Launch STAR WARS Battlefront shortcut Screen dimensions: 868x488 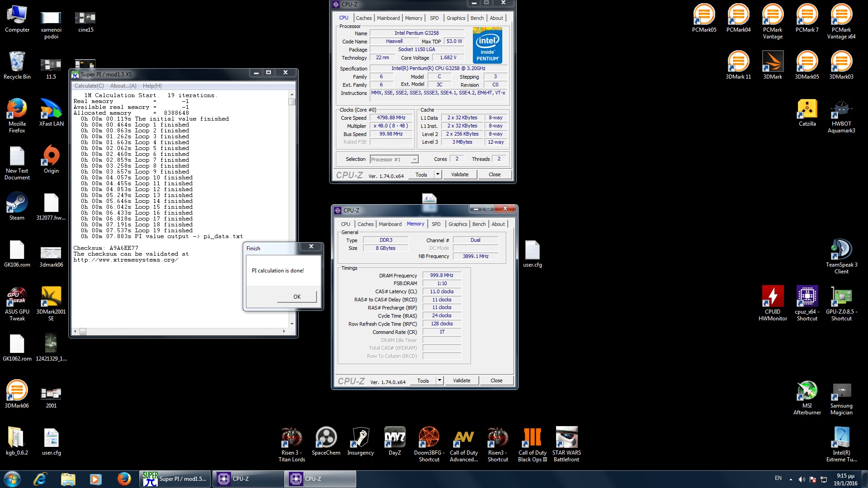tap(566, 444)
